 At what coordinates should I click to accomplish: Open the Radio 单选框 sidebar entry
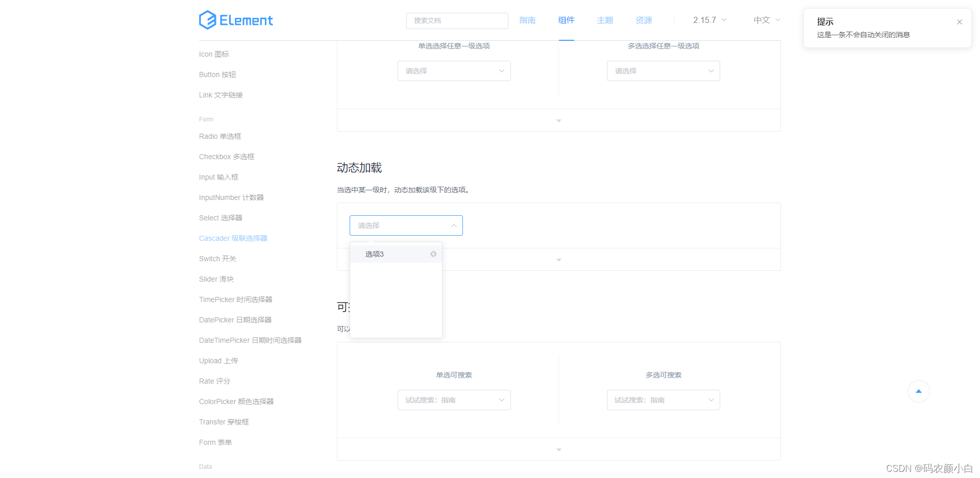point(219,136)
